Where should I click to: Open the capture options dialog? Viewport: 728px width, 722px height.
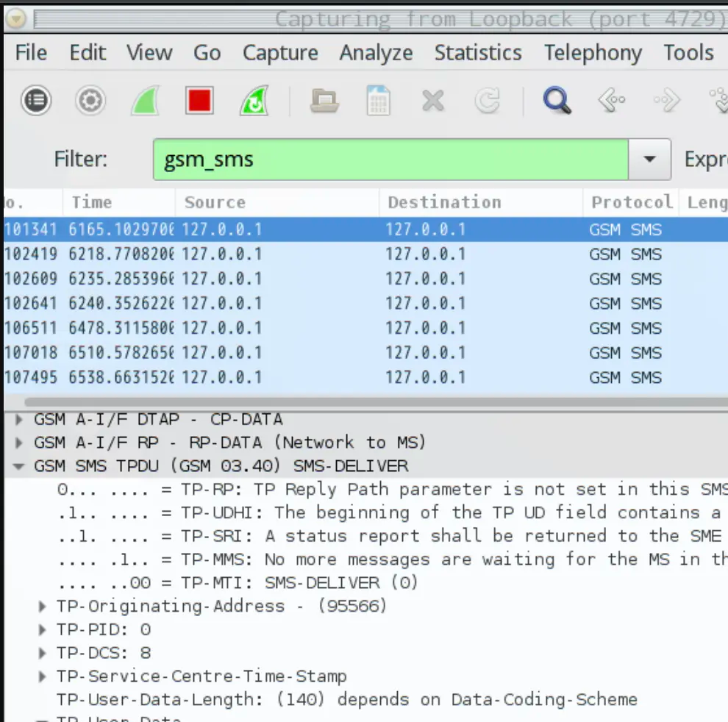pyautogui.click(x=90, y=100)
